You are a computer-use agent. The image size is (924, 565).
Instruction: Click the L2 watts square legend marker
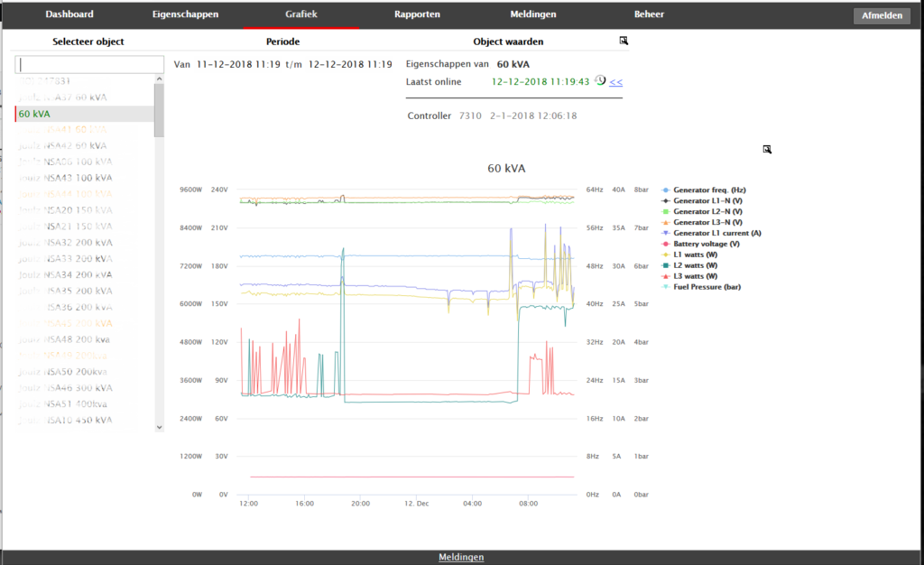click(666, 265)
